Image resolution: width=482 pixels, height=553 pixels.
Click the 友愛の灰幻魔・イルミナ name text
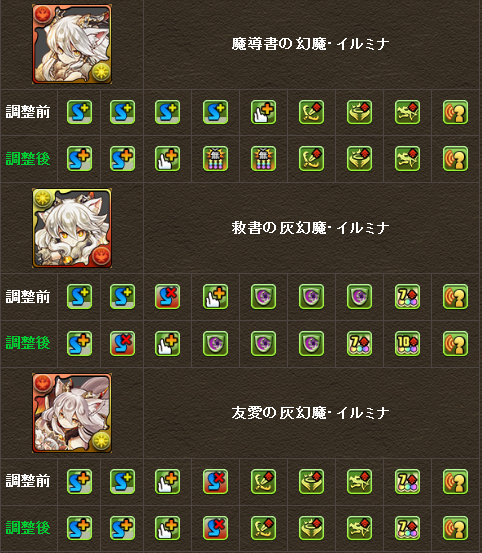[x=311, y=413]
